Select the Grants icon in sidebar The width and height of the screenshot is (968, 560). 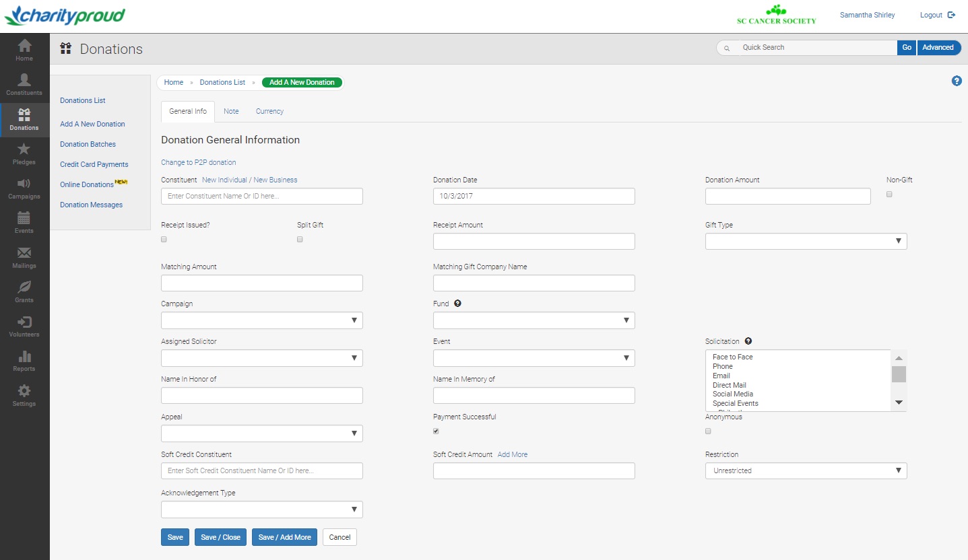click(x=24, y=291)
